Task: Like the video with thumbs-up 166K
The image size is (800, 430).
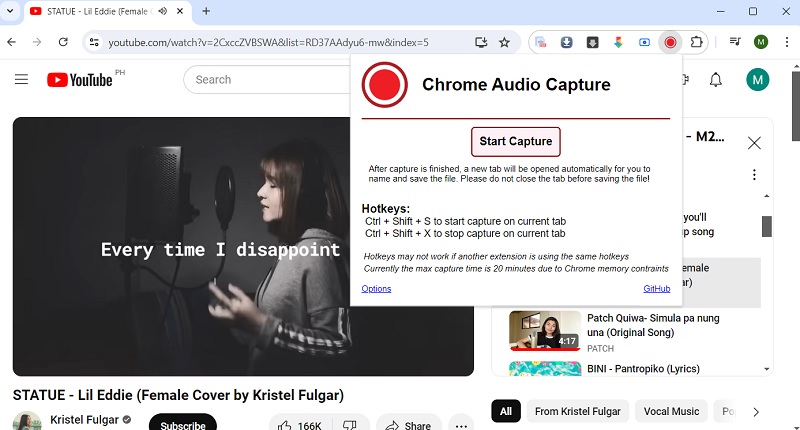Action: pyautogui.click(x=301, y=425)
